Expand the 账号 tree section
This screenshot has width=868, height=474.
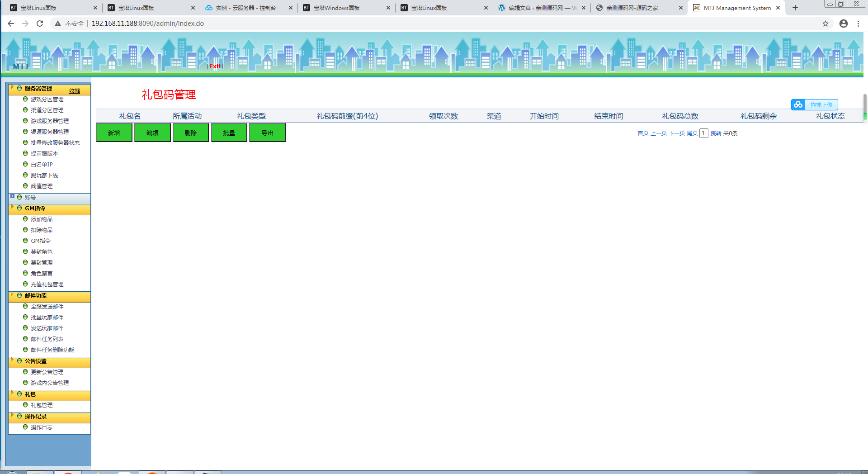[13, 197]
